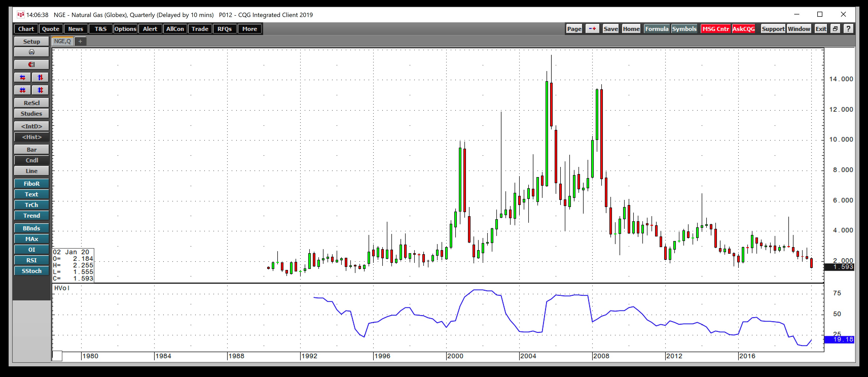Open the News menu item
The image size is (868, 377).
click(x=76, y=29)
